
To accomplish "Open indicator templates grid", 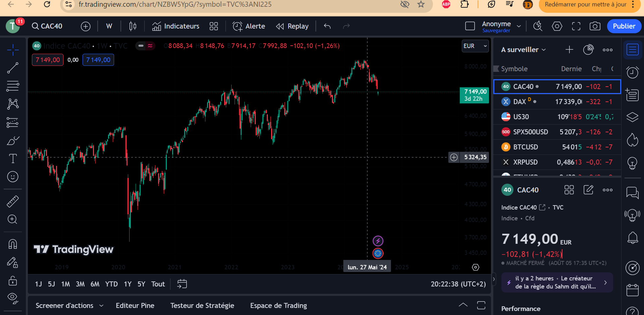I will pos(214,26).
